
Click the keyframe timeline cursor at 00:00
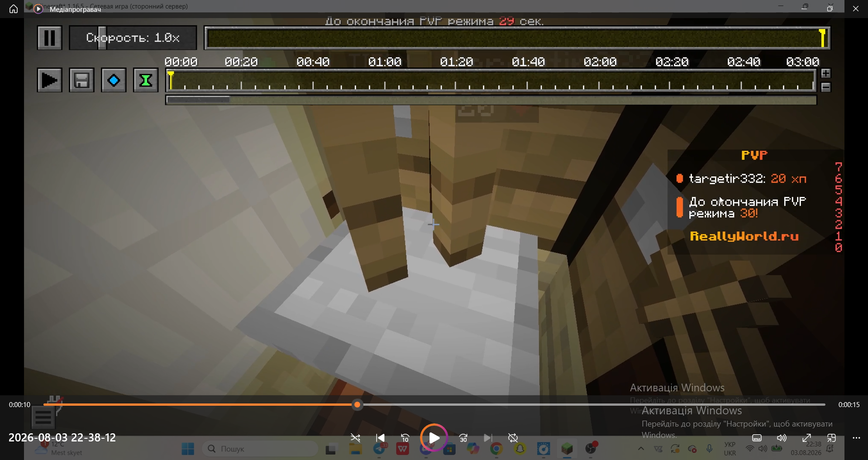pyautogui.click(x=171, y=81)
